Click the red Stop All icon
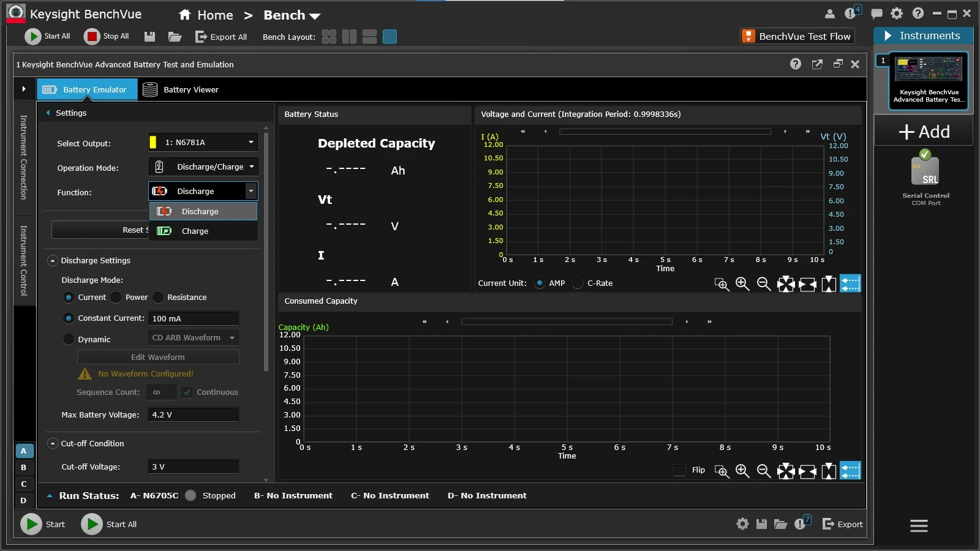Screen dimensions: 980x551 click(x=92, y=37)
